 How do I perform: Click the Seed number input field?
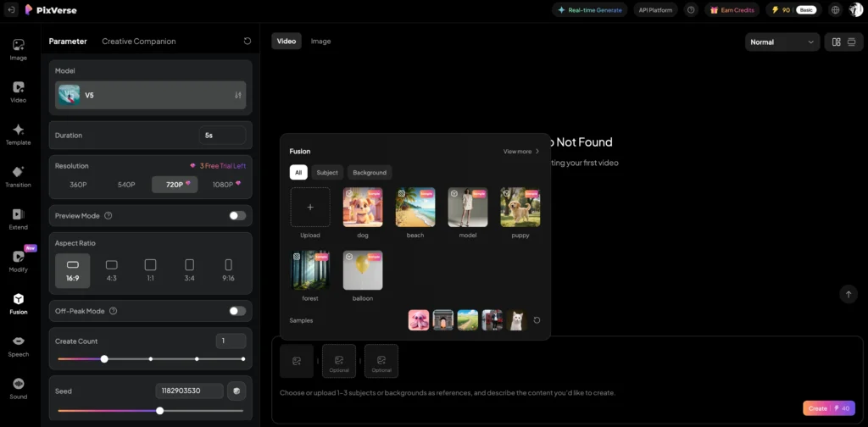point(189,391)
